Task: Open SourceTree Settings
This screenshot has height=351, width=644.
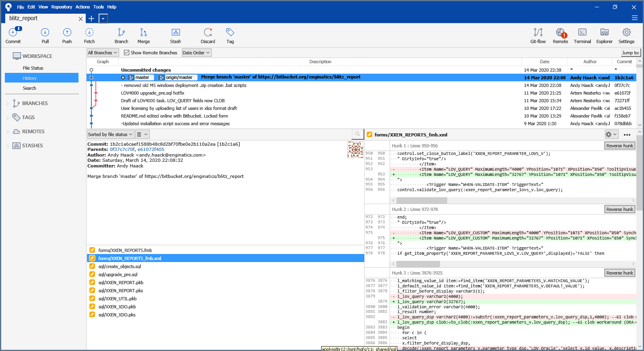Action: [x=626, y=35]
